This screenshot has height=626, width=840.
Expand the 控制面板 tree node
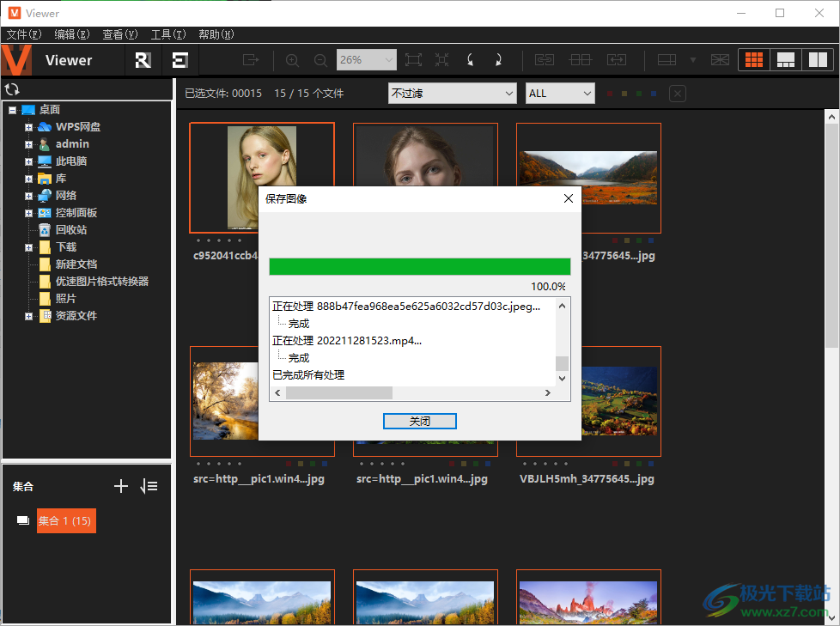coord(29,213)
